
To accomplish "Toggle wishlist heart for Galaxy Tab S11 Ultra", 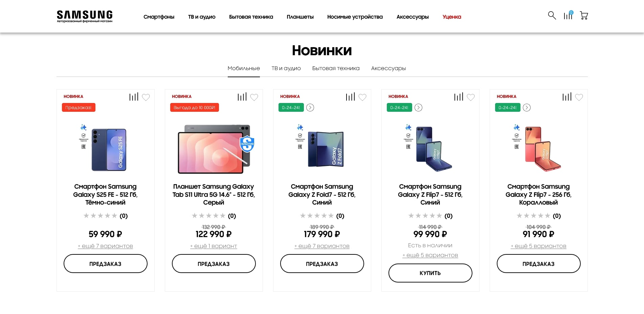I will point(254,97).
